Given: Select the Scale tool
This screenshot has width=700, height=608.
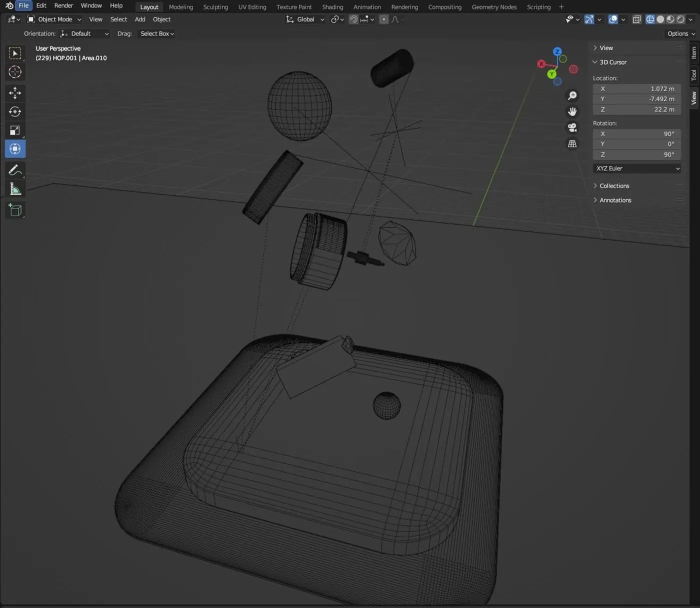Looking at the screenshot, I should click(x=15, y=130).
